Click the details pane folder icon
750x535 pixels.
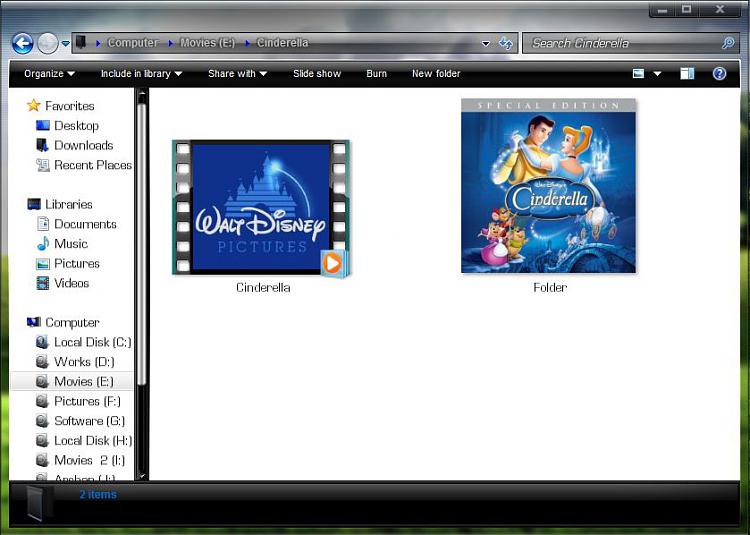point(38,503)
